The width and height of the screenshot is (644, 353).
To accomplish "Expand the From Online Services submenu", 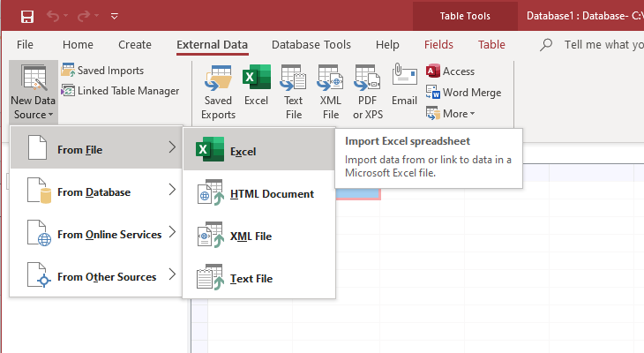I will coord(95,235).
